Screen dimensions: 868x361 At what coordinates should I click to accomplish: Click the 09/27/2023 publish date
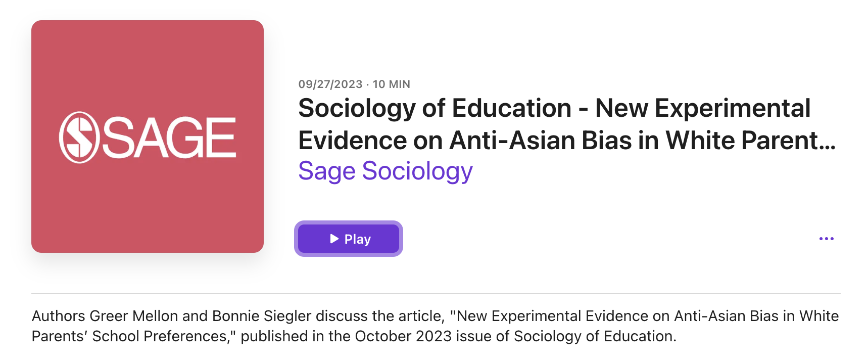pyautogui.click(x=330, y=84)
